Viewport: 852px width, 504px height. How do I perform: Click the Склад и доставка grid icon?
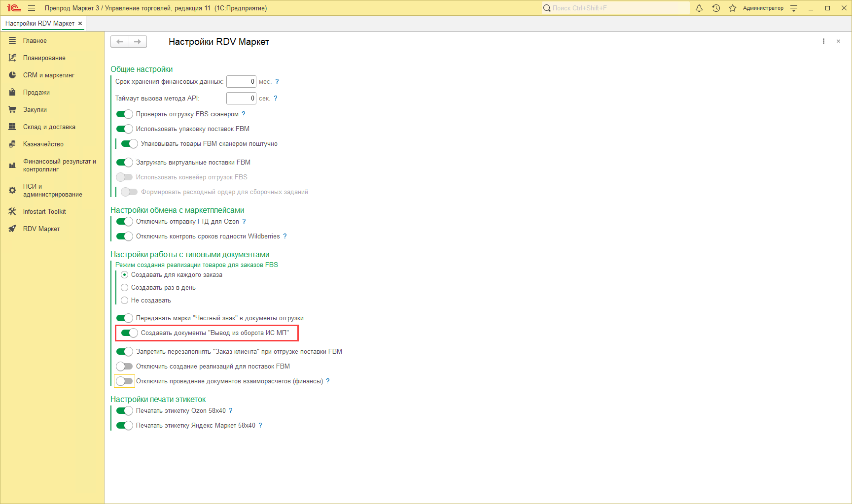pyautogui.click(x=12, y=127)
